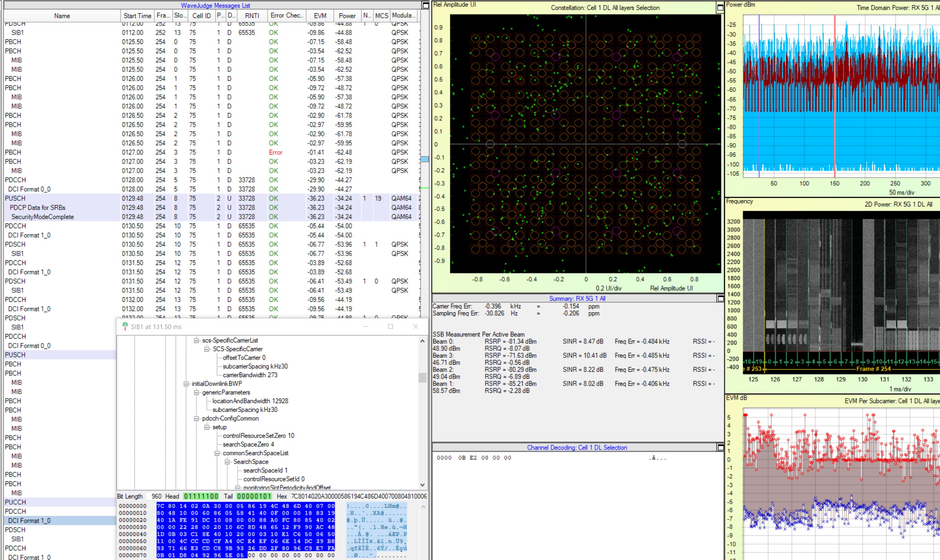Click the Hex value field
This screenshot has height=560, width=940.
click(x=358, y=496)
